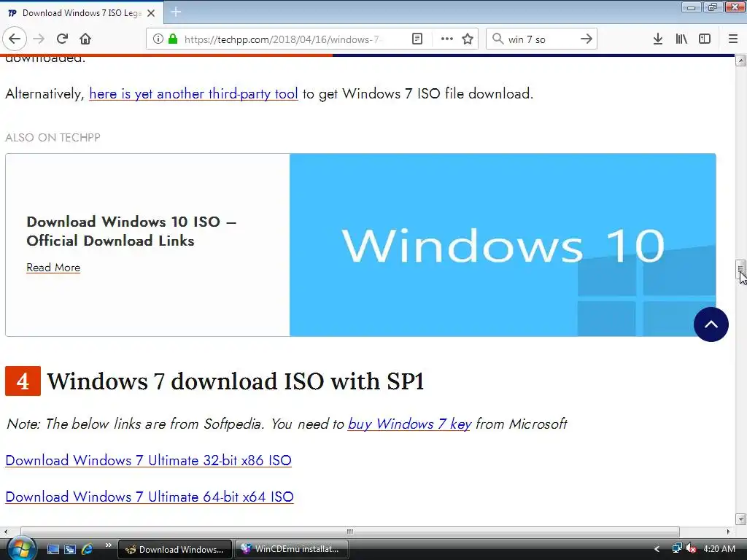This screenshot has width=747, height=560.
Task: Click the horizontal scrollbar thumb
Action: click(x=349, y=532)
